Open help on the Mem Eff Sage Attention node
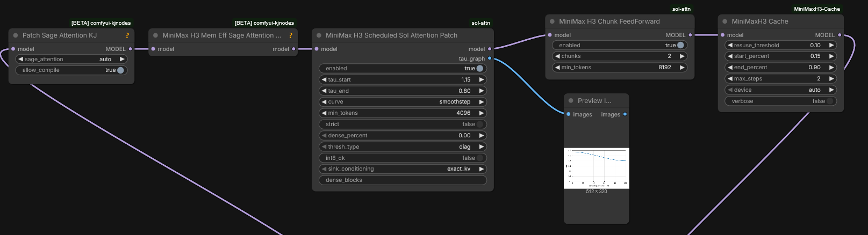The height and width of the screenshot is (235, 868). pos(290,35)
